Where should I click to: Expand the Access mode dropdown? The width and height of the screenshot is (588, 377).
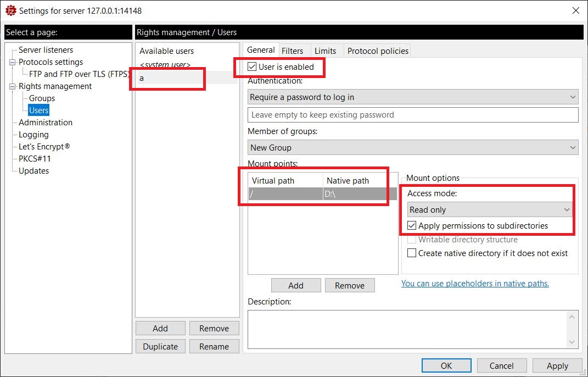point(490,210)
